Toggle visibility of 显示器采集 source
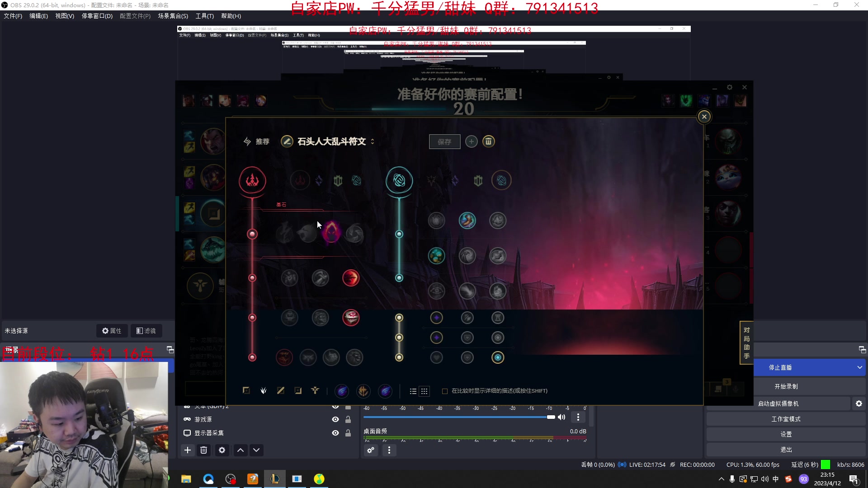The width and height of the screenshot is (868, 488). pyautogui.click(x=335, y=433)
